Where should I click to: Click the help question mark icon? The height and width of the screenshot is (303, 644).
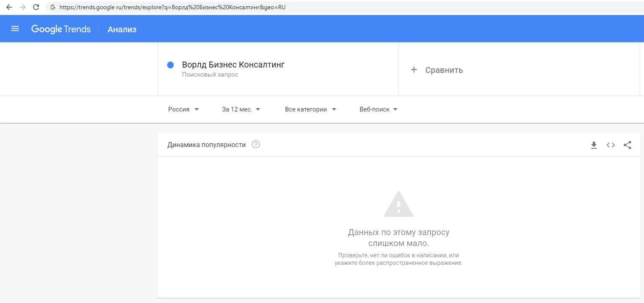coord(256,145)
